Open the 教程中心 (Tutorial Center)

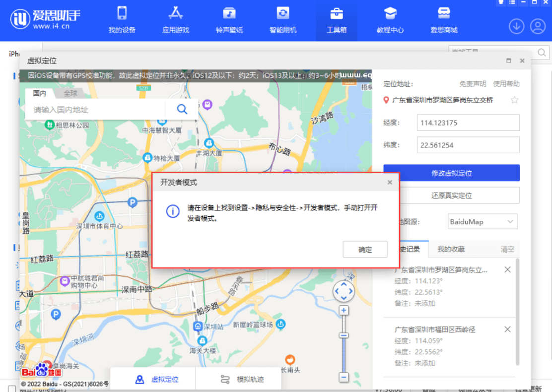coord(390,20)
